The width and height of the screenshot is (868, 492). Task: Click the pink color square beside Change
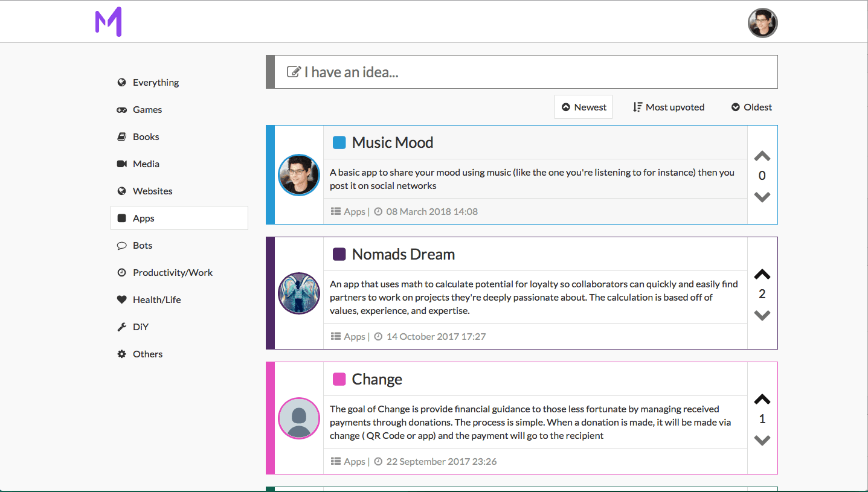click(339, 379)
